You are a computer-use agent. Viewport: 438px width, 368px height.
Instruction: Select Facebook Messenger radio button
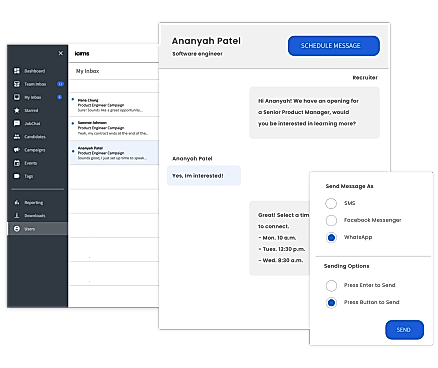(x=331, y=220)
